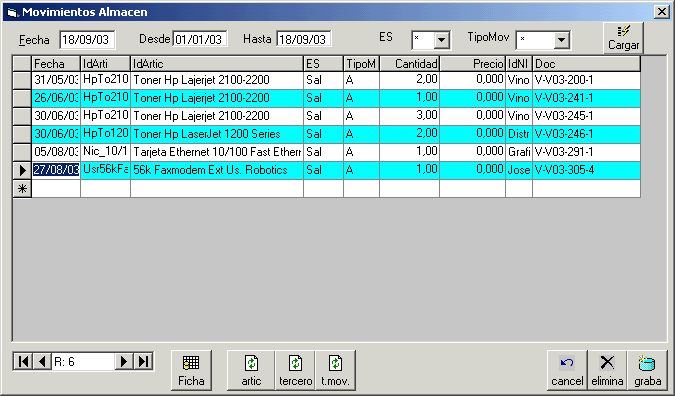Click the cell 56k Faxmodem Ext Us. Robotics
The image size is (675, 396).
coord(217,170)
